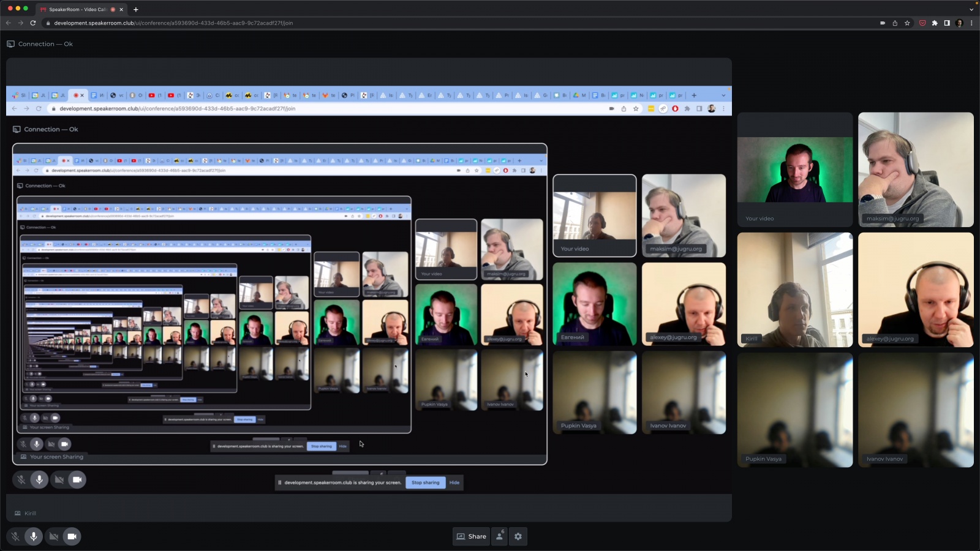Open a new tab in the outer browser
This screenshot has height=551, width=980.
coord(136,9)
